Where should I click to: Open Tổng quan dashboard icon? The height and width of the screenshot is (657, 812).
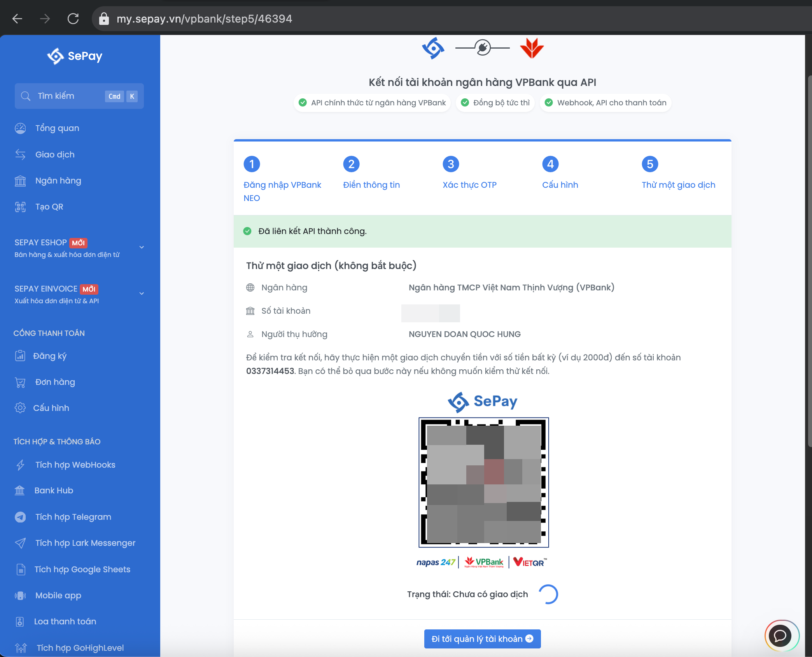(20, 128)
